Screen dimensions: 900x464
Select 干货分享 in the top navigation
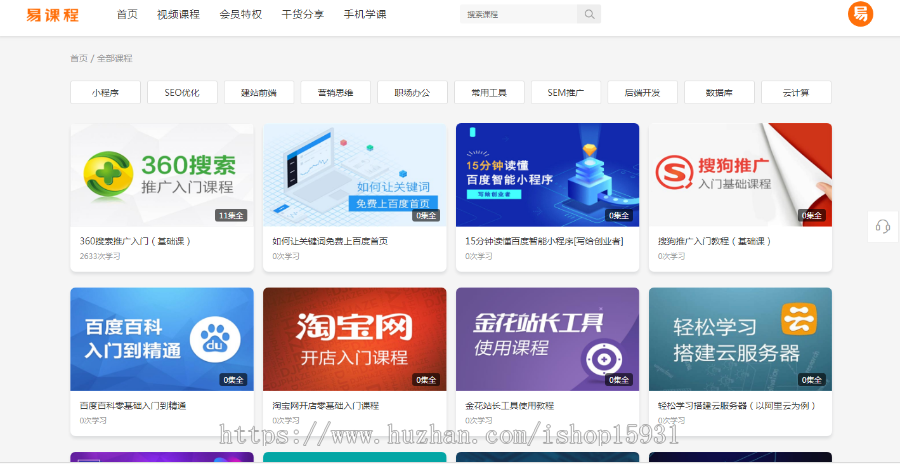[302, 15]
